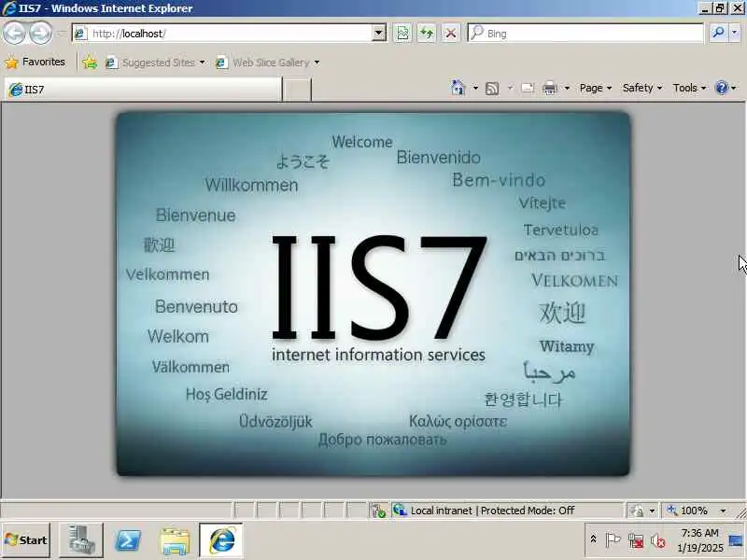Click the RSS Feeds icon
The width and height of the screenshot is (747, 560).
[492, 88]
